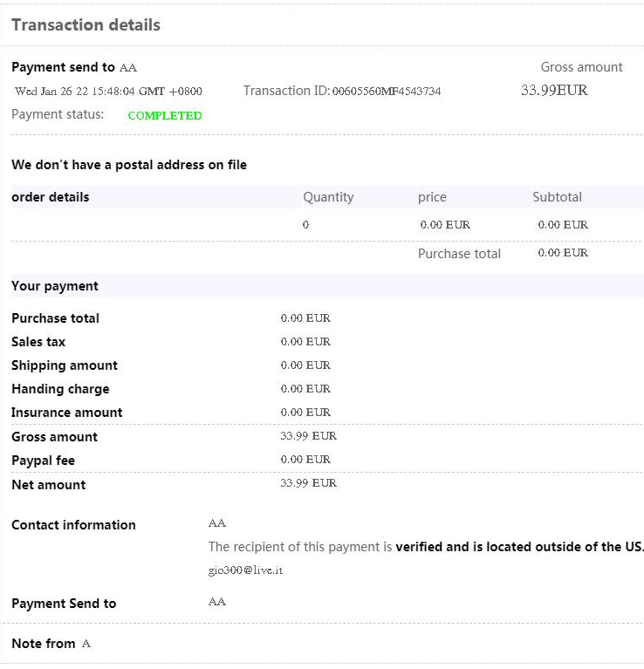Click the Net amount value 33.99 EUR
Viewport: 644px width, 669px height.
[308, 483]
